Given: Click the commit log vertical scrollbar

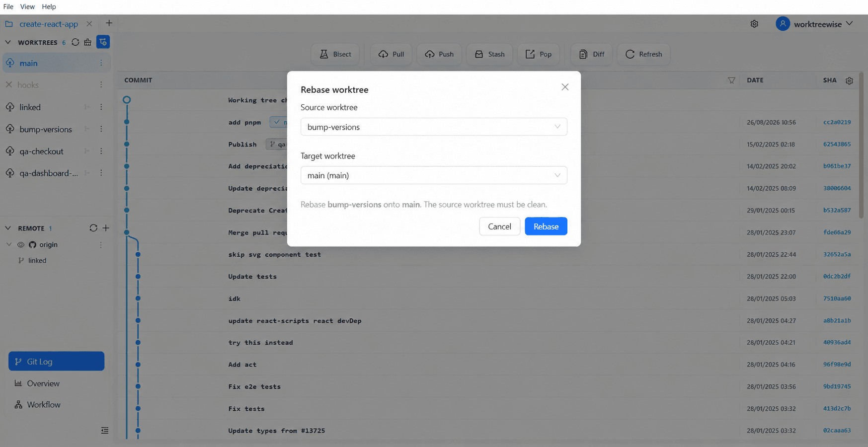Looking at the screenshot, I should coord(861,145).
